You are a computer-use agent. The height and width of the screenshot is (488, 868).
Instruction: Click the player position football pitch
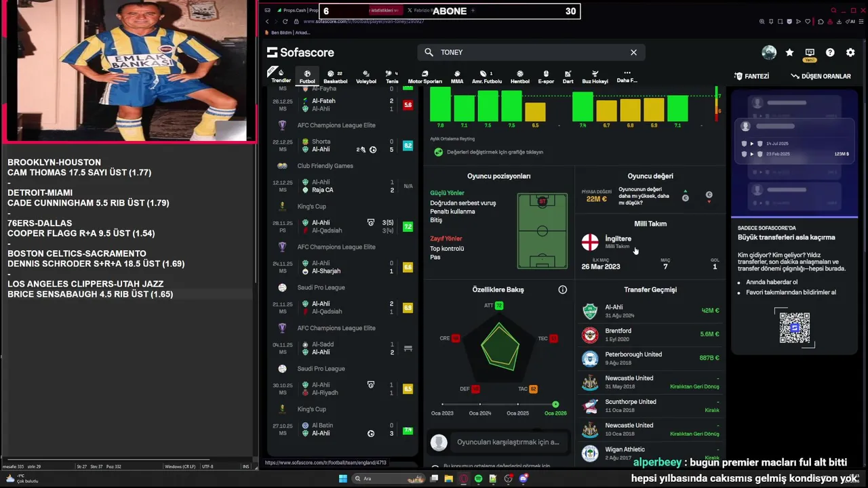point(542,231)
